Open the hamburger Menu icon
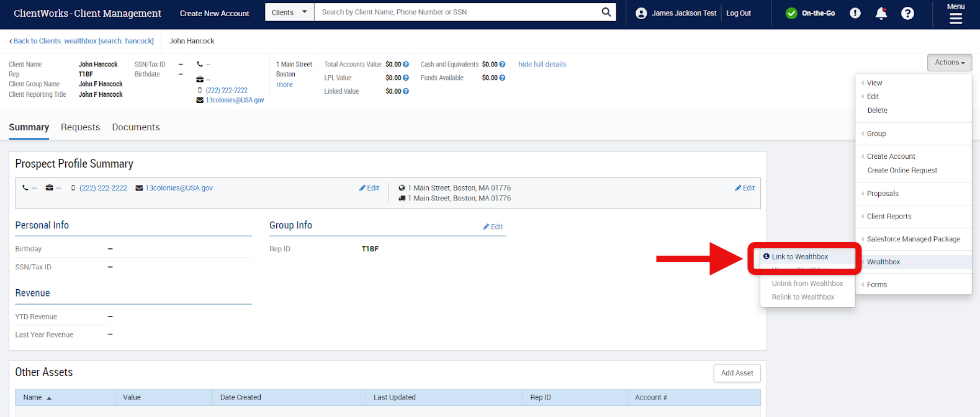The width and height of the screenshot is (980, 417). (x=955, y=18)
